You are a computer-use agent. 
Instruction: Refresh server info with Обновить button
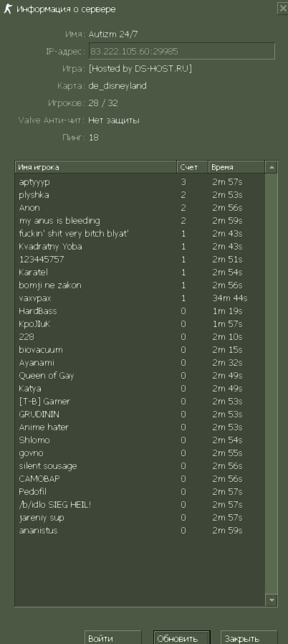(182, 638)
